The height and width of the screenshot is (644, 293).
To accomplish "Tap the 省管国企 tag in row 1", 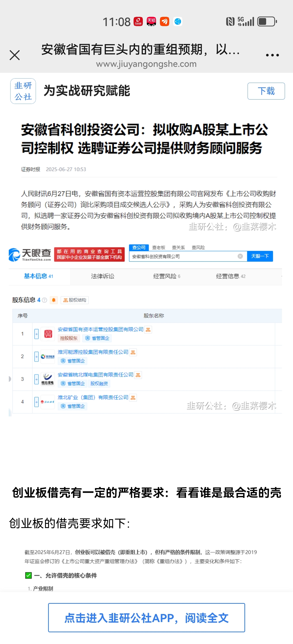I will [97, 338].
